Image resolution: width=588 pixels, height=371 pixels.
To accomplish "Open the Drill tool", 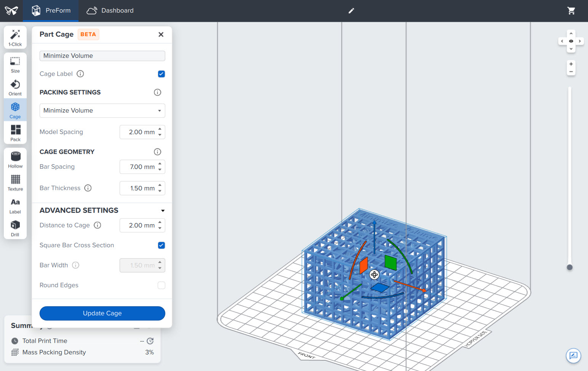I will point(15,228).
